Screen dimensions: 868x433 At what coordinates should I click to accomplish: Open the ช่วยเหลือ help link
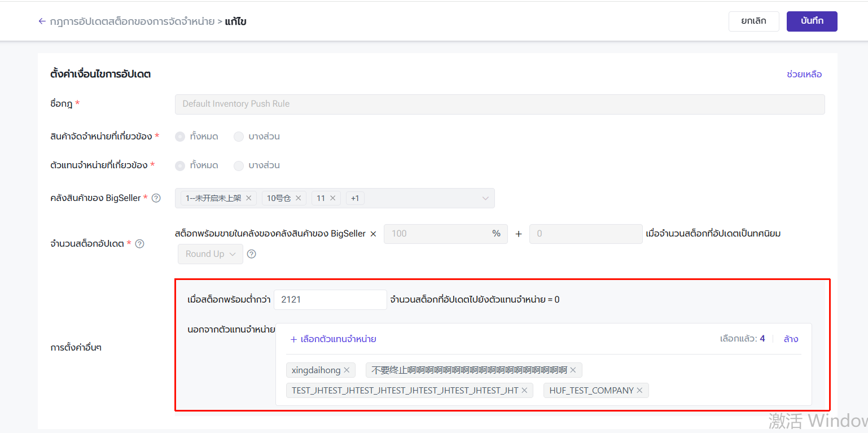coord(804,74)
